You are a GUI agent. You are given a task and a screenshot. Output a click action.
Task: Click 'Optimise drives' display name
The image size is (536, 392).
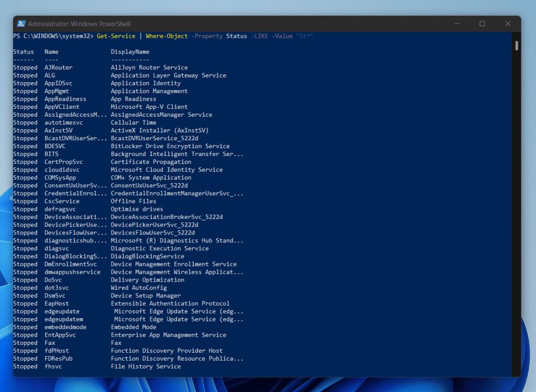(x=137, y=209)
